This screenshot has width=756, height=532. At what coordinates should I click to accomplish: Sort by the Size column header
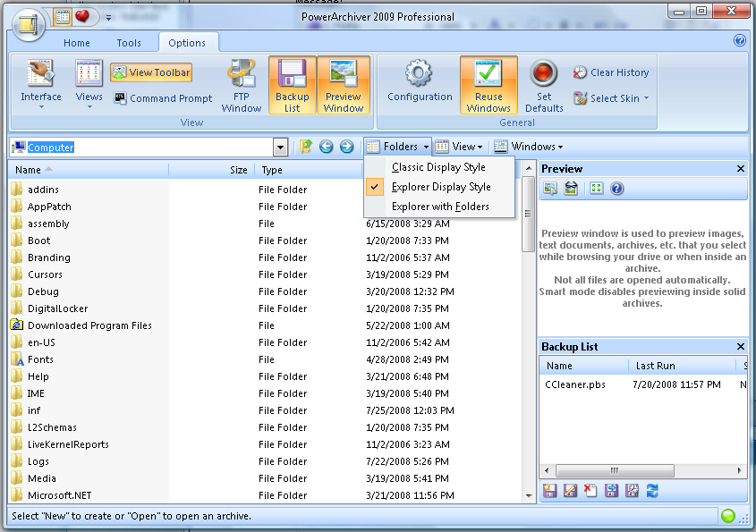212,170
